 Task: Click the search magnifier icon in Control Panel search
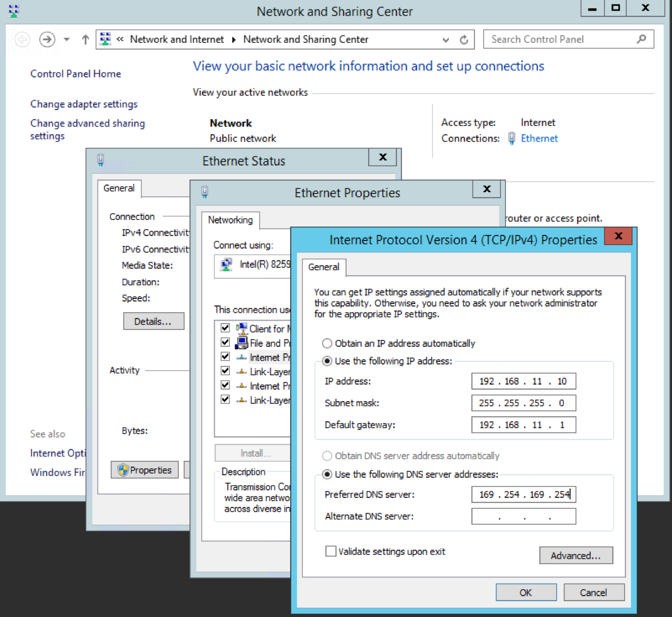[641, 39]
